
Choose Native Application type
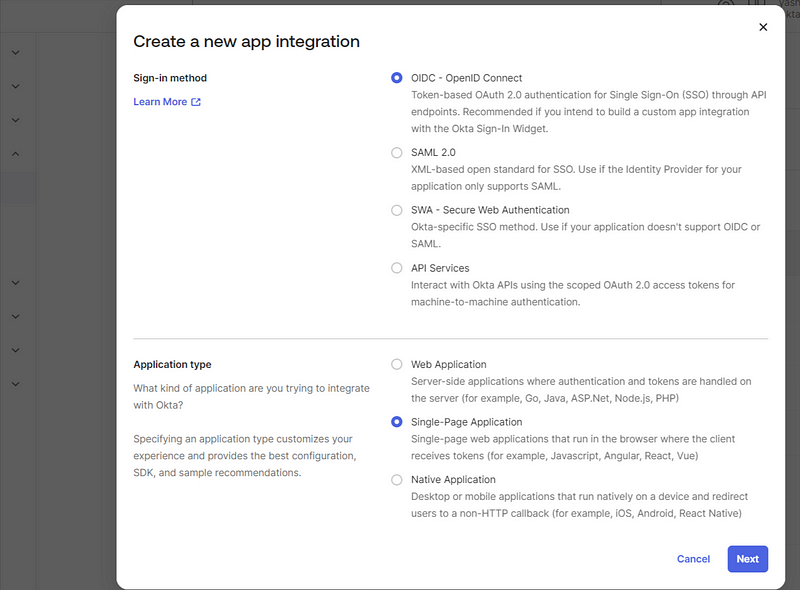point(396,480)
